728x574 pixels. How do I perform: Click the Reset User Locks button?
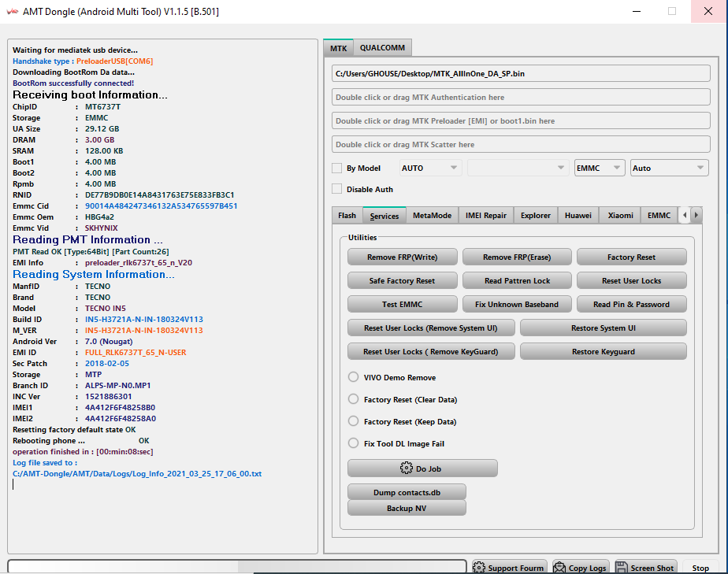[631, 281]
